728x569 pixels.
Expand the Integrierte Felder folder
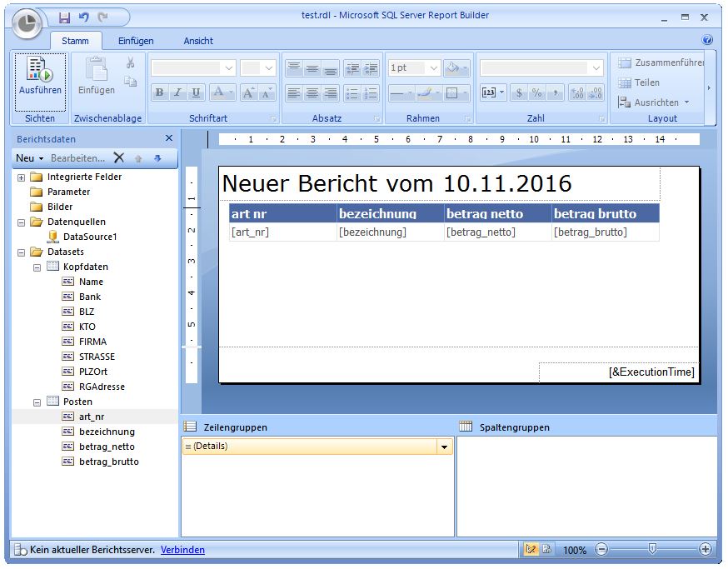click(21, 177)
